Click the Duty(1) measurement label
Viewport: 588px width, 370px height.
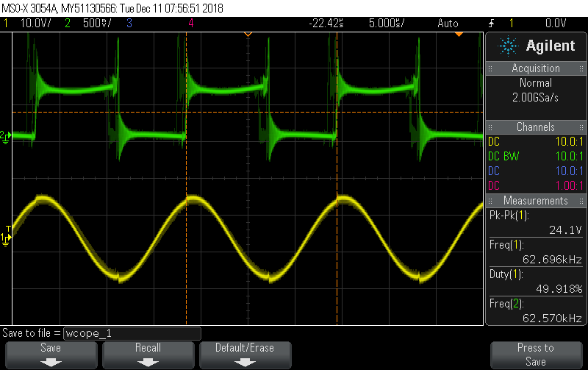506,274
